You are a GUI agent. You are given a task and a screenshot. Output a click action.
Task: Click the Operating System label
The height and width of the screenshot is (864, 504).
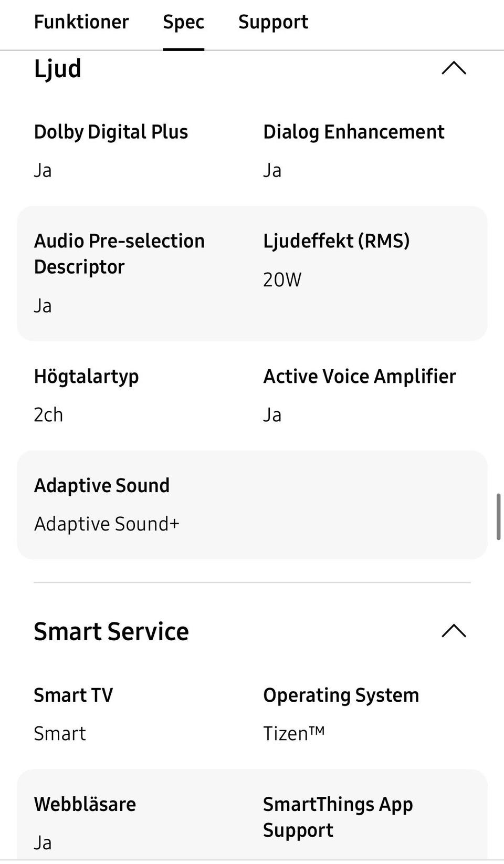pos(341,695)
